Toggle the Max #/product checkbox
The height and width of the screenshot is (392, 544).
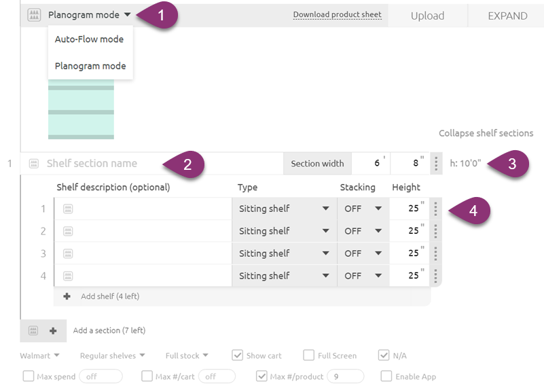(261, 376)
